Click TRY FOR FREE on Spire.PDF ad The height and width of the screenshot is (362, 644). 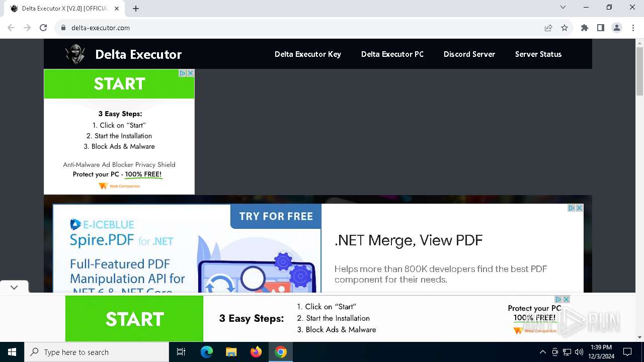[x=276, y=216]
